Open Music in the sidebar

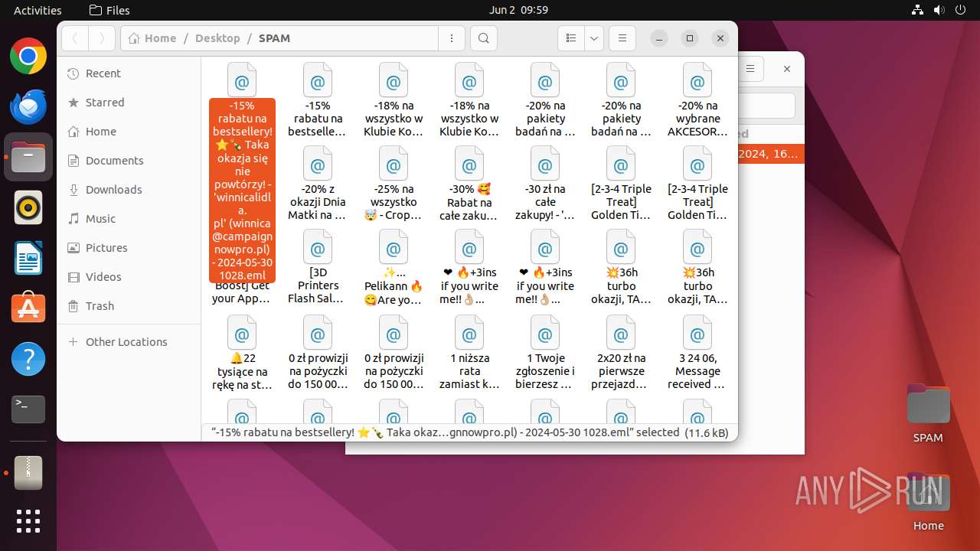click(129, 219)
